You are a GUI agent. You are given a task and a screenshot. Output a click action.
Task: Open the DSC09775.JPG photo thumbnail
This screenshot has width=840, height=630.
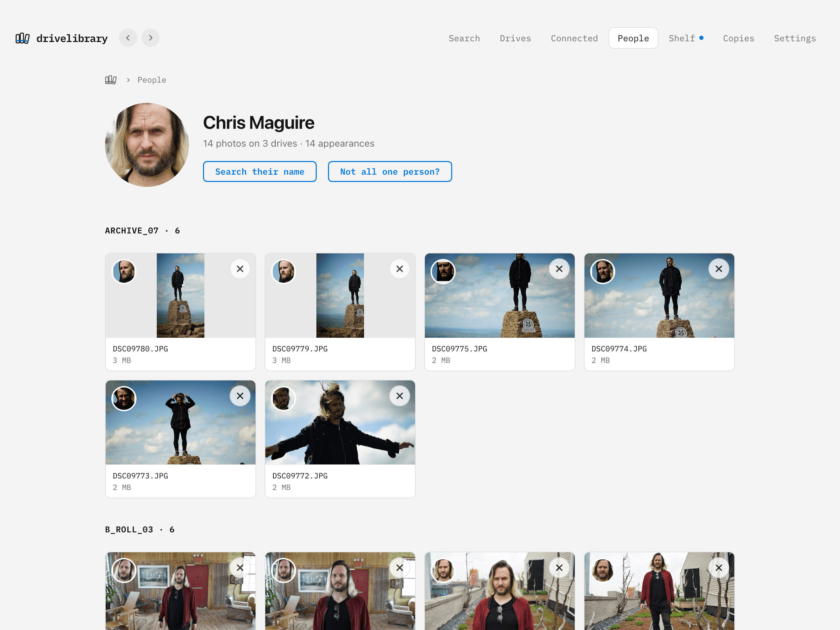point(499,295)
